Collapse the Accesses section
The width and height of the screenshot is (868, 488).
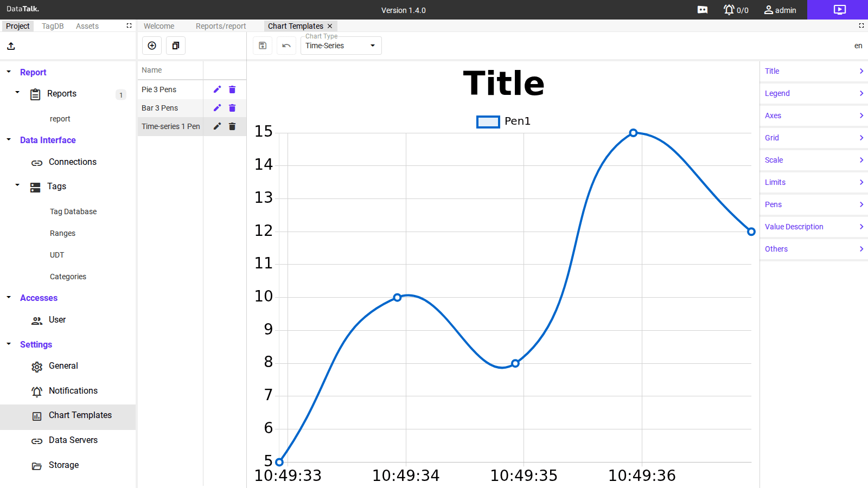click(x=9, y=297)
